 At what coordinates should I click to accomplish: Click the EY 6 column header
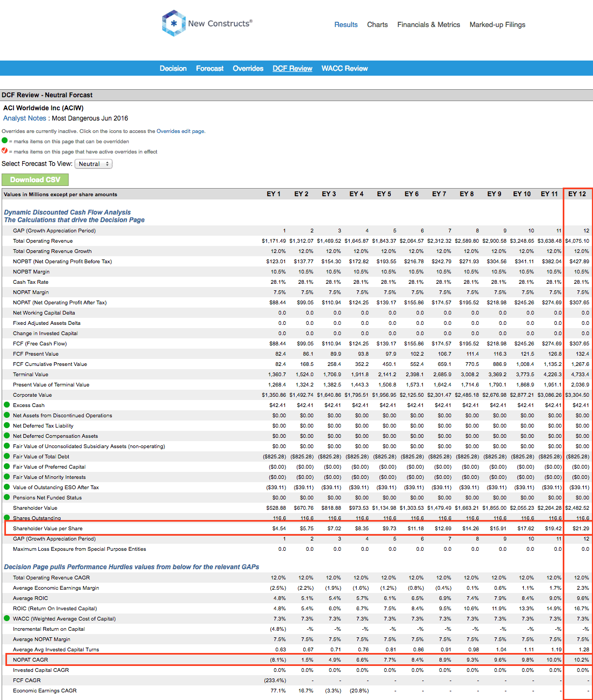click(x=411, y=194)
